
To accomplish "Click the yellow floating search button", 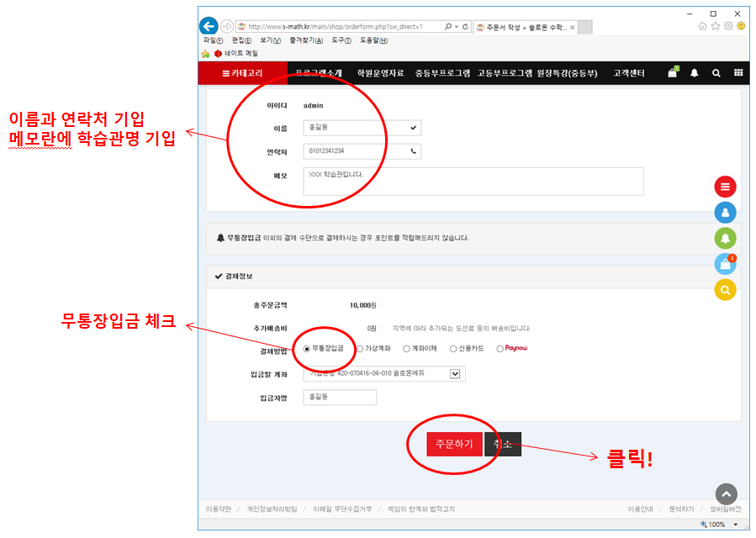I will (x=725, y=290).
